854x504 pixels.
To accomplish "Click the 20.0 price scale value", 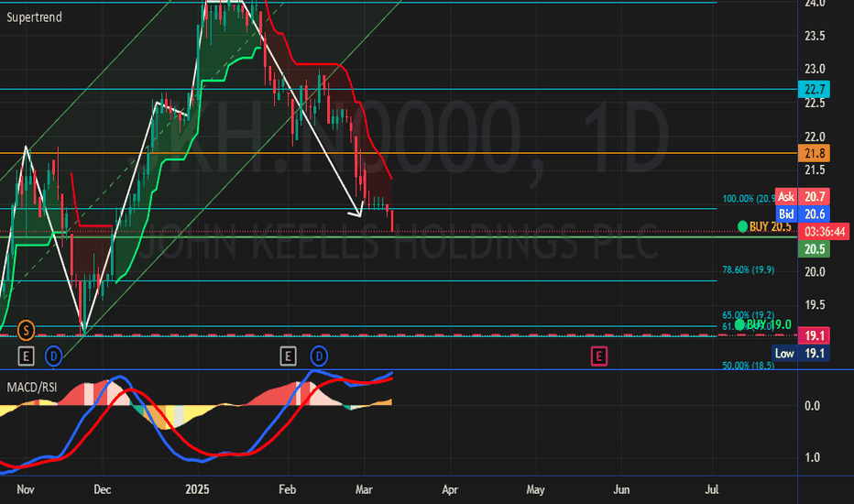I will click(x=815, y=271).
